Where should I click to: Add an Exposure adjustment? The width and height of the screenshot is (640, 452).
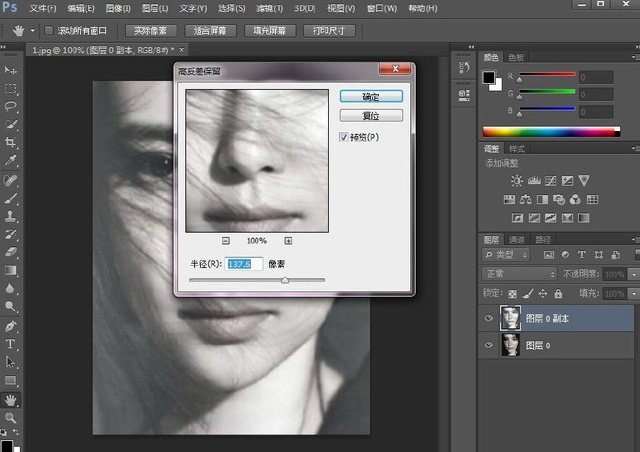pos(567,180)
